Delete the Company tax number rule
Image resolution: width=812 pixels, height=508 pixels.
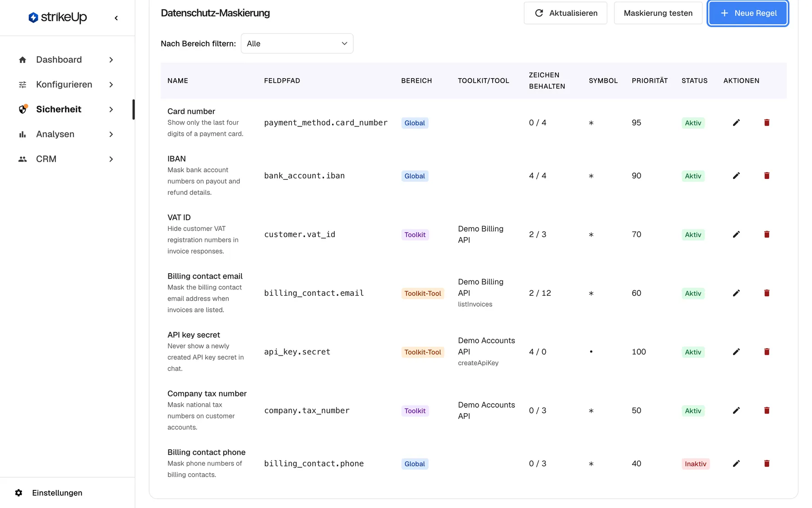pos(766,410)
